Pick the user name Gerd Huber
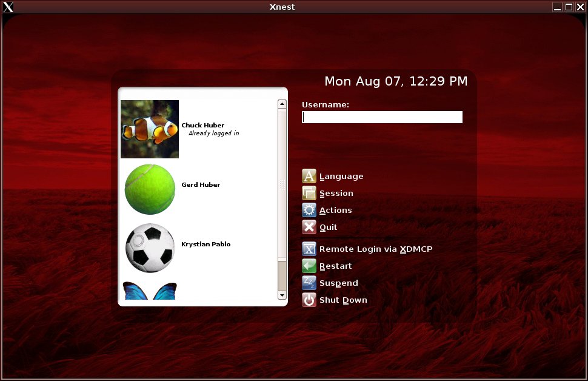Screen dimensions: 588x381 (x=201, y=184)
